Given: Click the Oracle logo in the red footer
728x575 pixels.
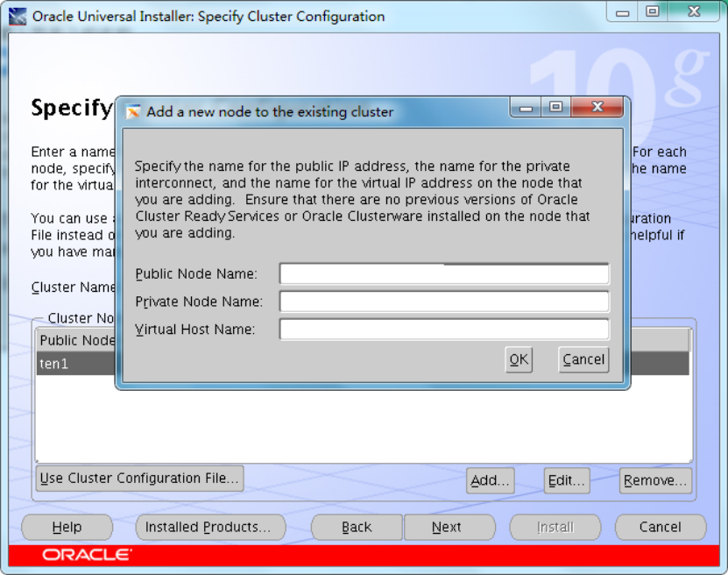Looking at the screenshot, I should 87,555.
